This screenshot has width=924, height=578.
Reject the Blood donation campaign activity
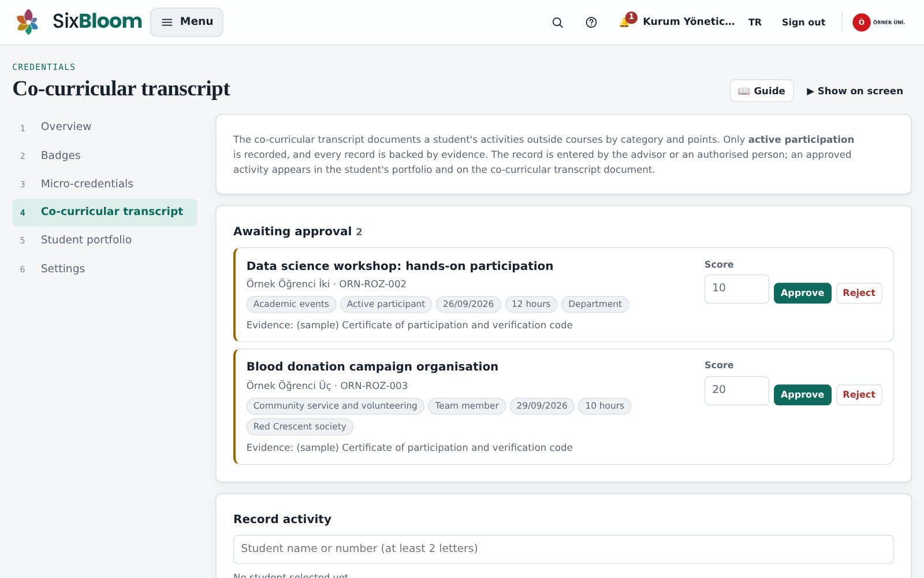(859, 395)
